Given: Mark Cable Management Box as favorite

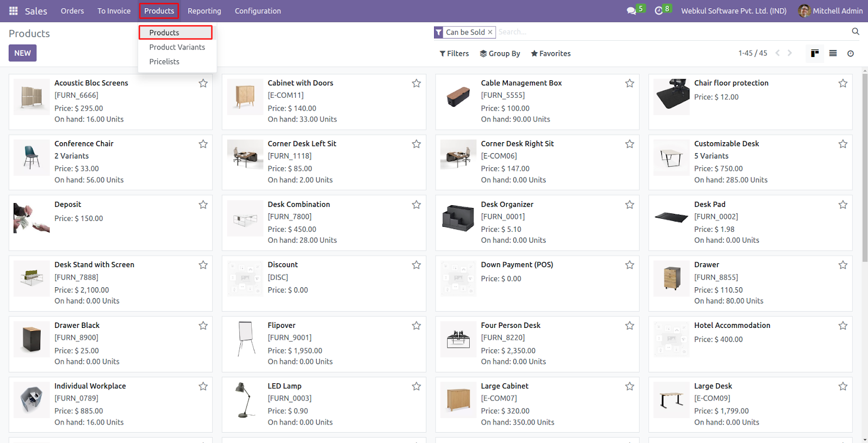Looking at the screenshot, I should [629, 83].
